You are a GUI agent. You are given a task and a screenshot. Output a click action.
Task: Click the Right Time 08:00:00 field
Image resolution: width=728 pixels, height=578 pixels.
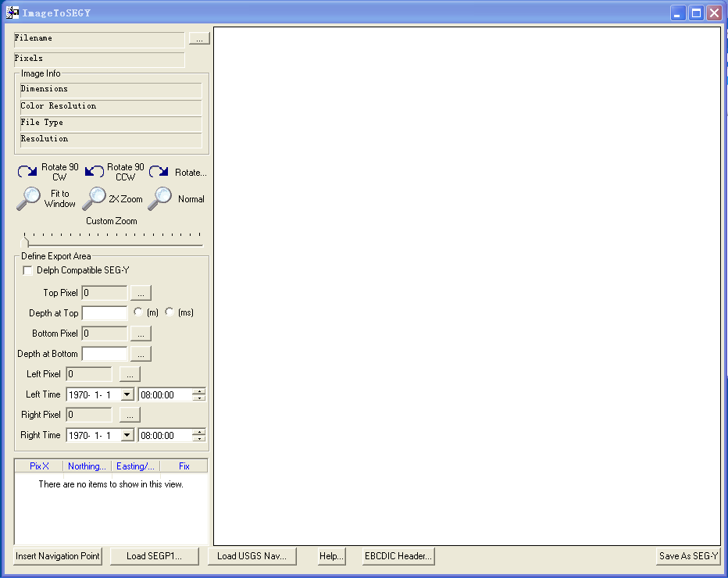[166, 436]
